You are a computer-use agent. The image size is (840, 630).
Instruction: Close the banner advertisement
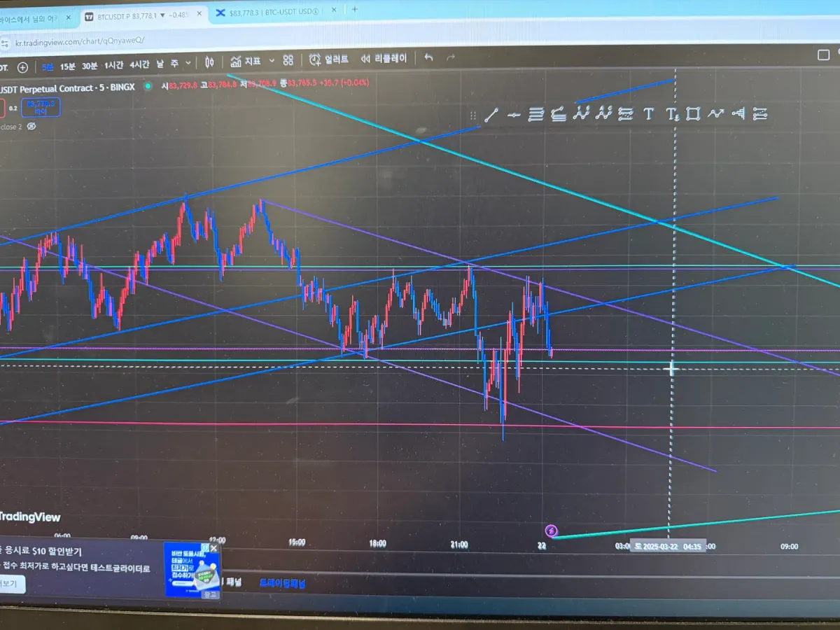(214, 549)
